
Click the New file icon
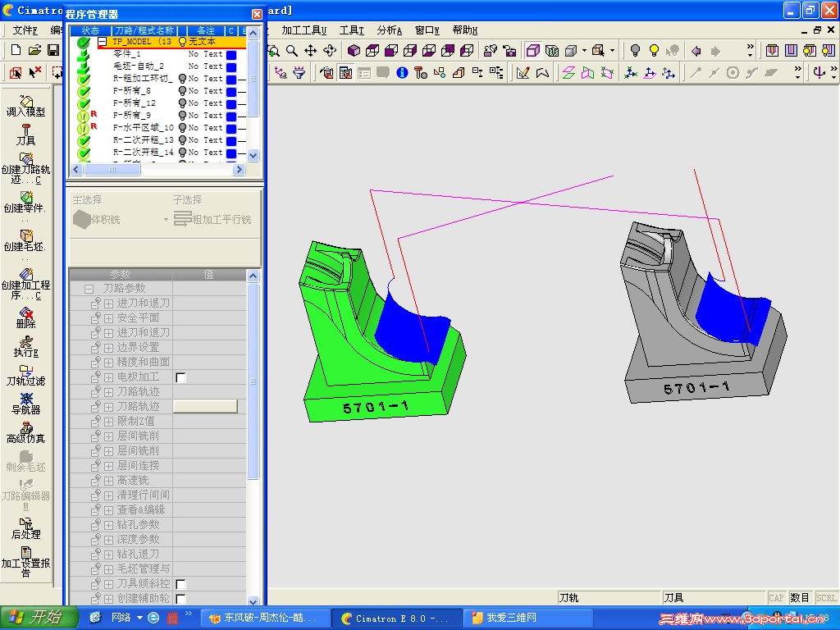16,50
